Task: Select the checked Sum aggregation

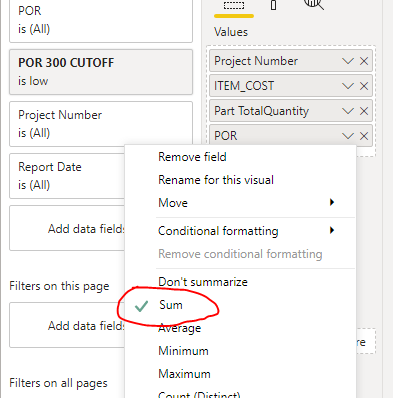Action: click(x=171, y=305)
